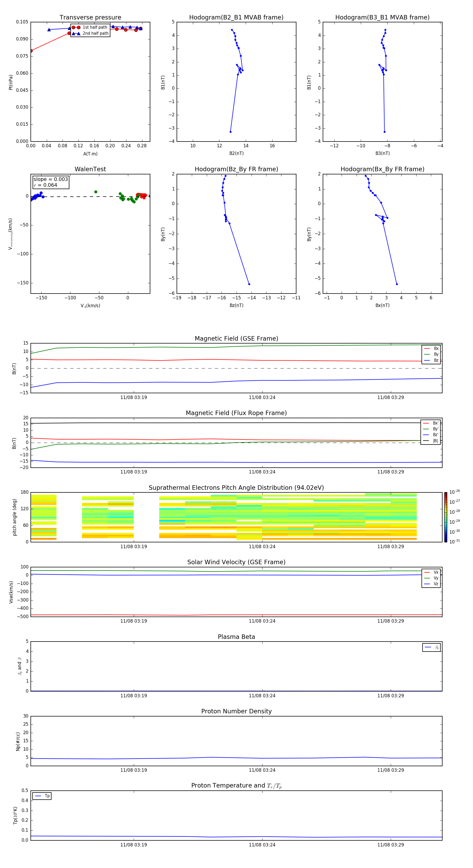473x868 pixels.
Task: Click the lowest data point in Bx_By hodogram
Action: coord(397,284)
